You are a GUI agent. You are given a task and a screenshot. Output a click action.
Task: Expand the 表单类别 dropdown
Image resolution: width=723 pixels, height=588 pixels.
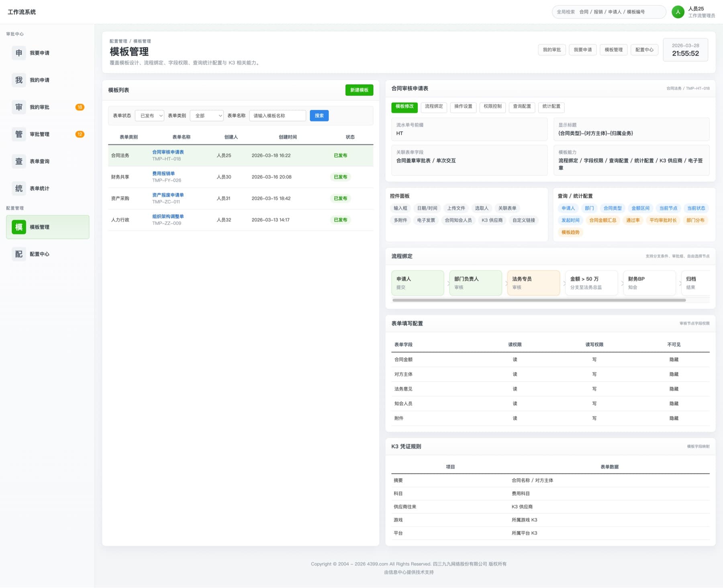[206, 116]
